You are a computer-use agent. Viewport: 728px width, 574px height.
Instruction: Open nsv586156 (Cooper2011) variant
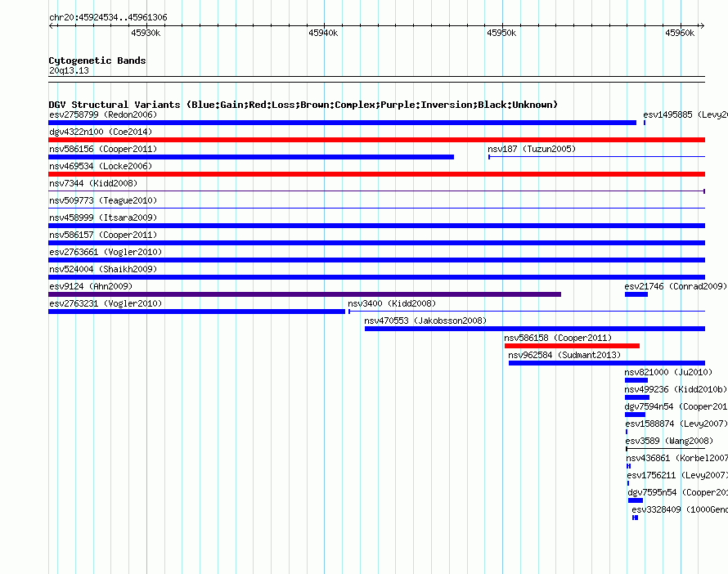click(x=103, y=149)
